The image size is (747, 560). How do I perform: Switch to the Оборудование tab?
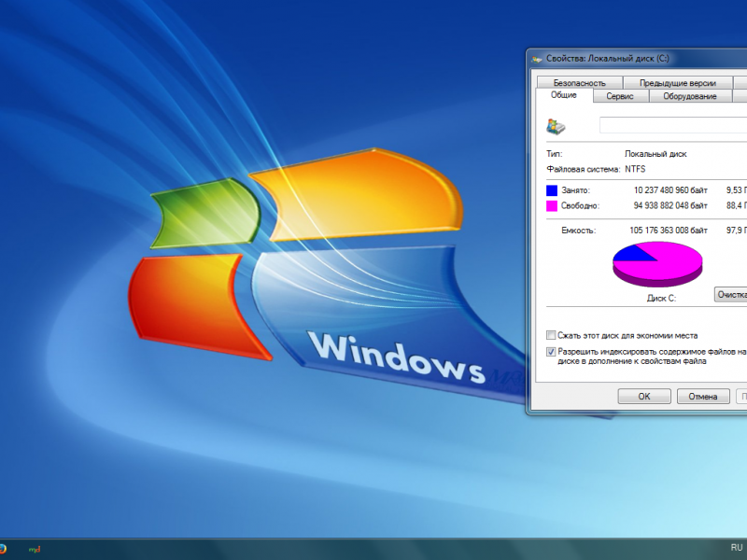tap(690, 96)
